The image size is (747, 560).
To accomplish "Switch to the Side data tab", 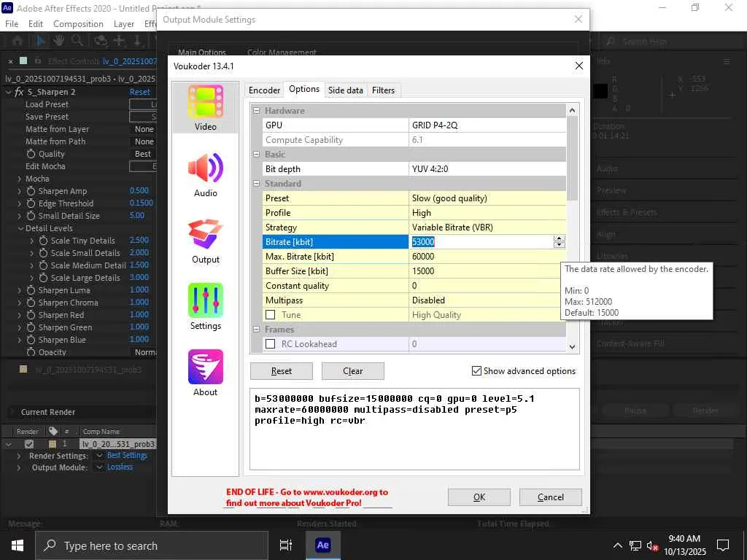I will [x=345, y=90].
